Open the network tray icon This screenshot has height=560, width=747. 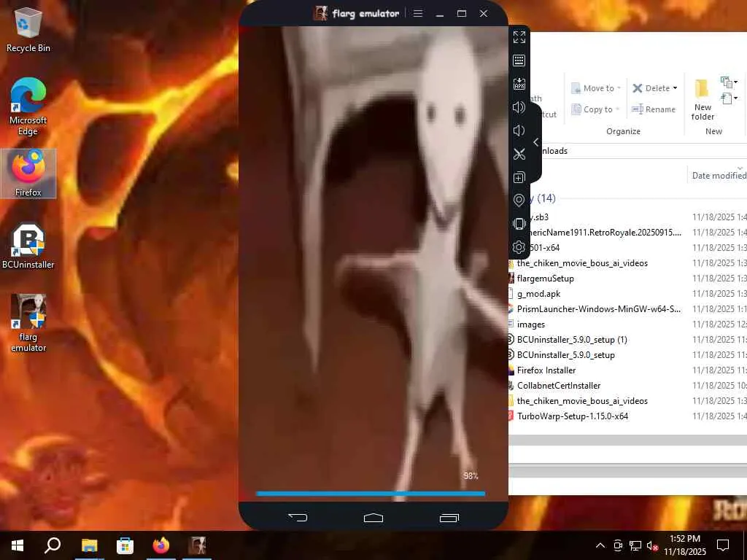click(x=635, y=545)
